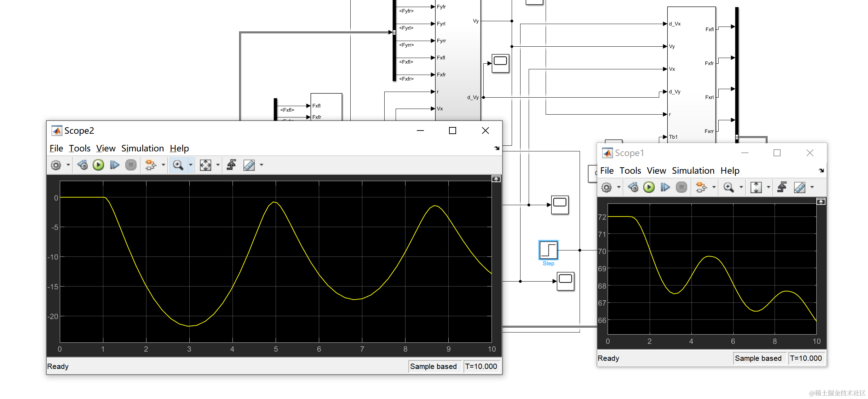Toggle Cursor Measurements ruler in Scope2

pos(249,165)
